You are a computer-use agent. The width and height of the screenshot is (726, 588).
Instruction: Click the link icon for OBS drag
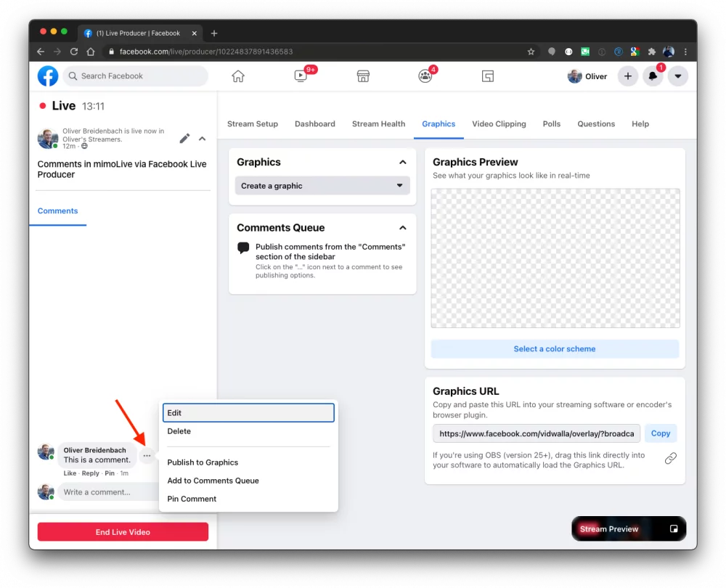click(x=670, y=458)
